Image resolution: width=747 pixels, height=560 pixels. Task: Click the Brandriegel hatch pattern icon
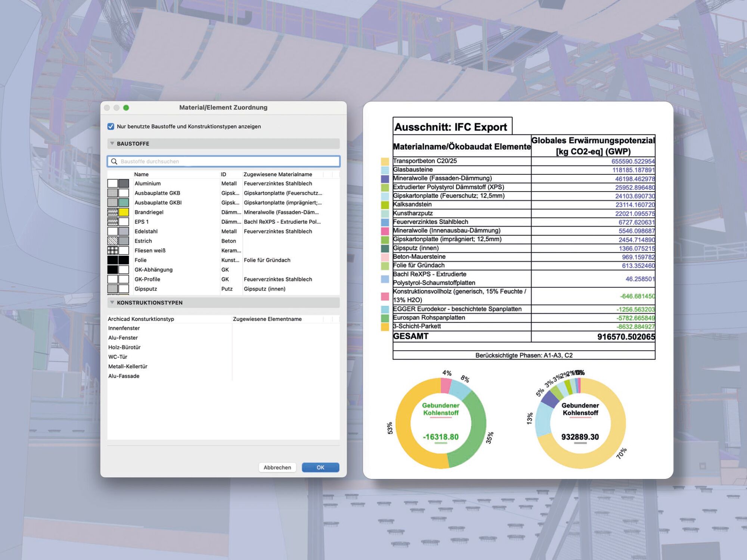tap(112, 212)
